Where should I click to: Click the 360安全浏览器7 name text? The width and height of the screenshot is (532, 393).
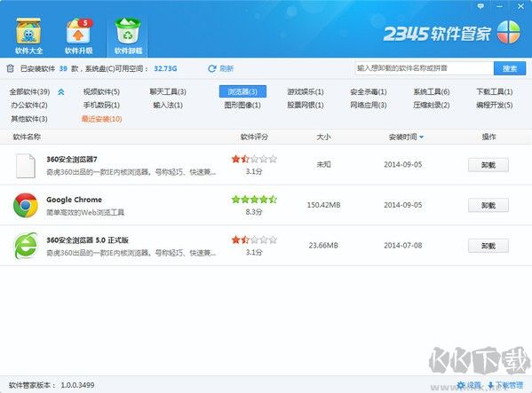coord(72,159)
